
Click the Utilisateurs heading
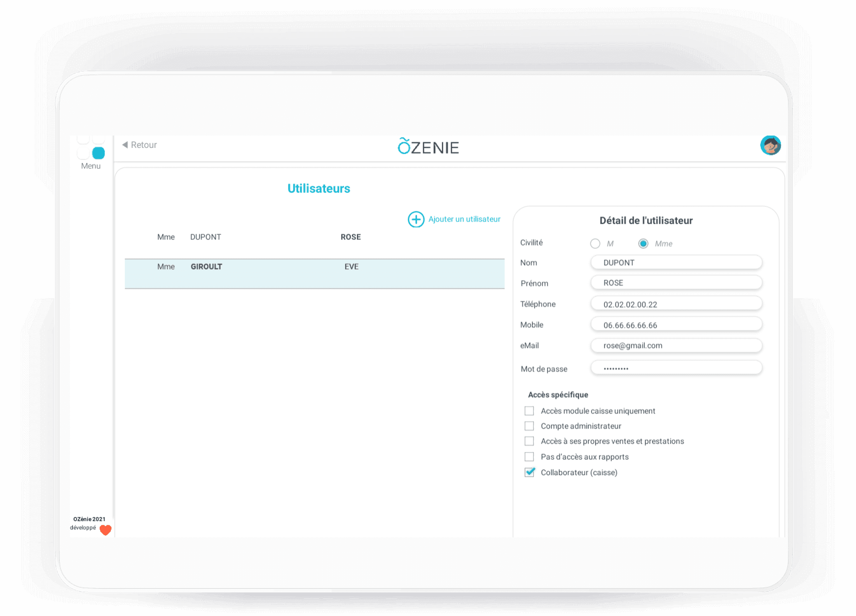click(x=319, y=188)
